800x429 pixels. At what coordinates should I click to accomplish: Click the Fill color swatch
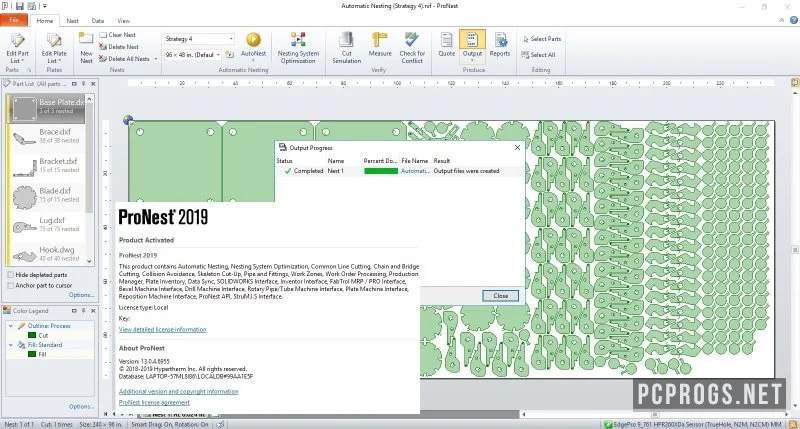coord(32,354)
